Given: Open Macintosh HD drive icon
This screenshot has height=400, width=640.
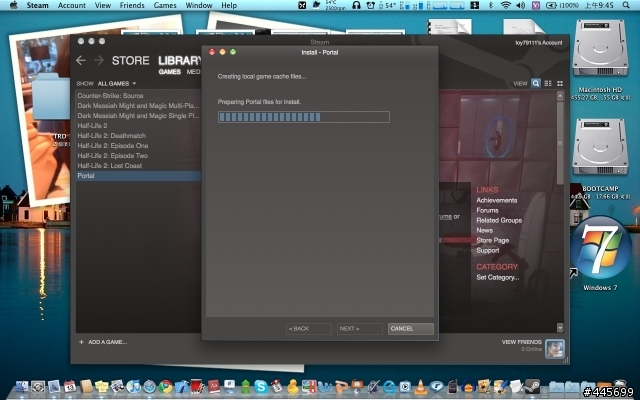Looking at the screenshot, I should tap(600, 48).
